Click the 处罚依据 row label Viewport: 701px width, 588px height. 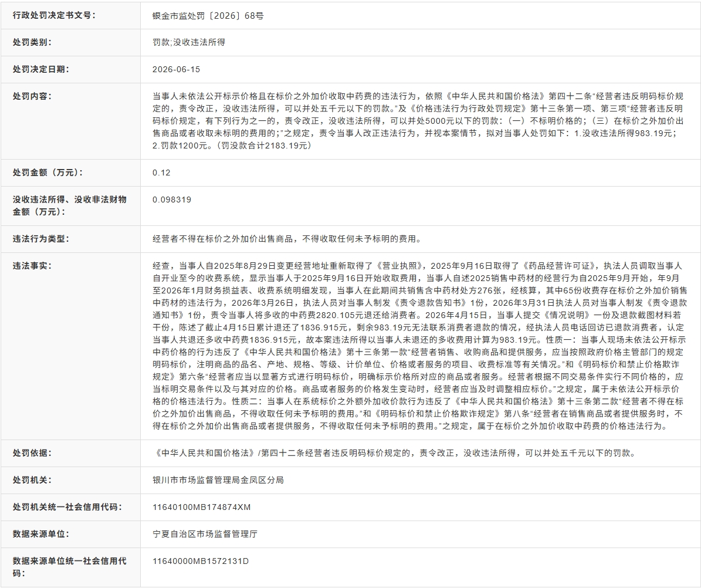coord(32,452)
